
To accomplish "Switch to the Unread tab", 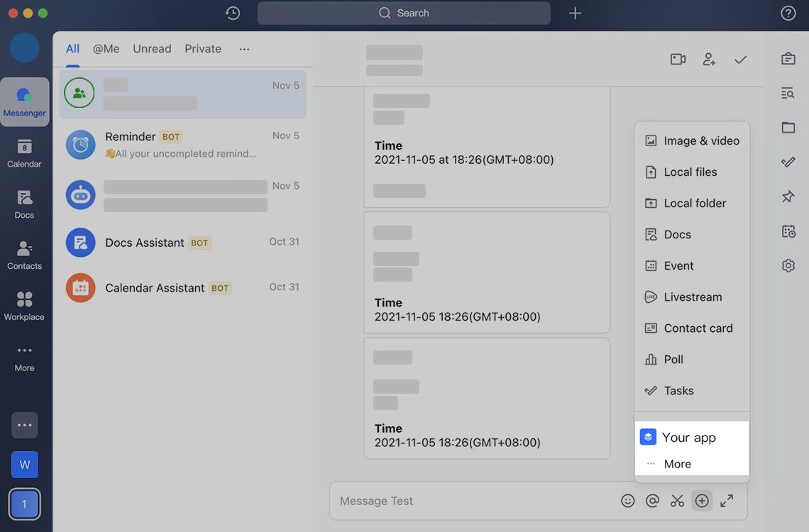I will [x=152, y=49].
